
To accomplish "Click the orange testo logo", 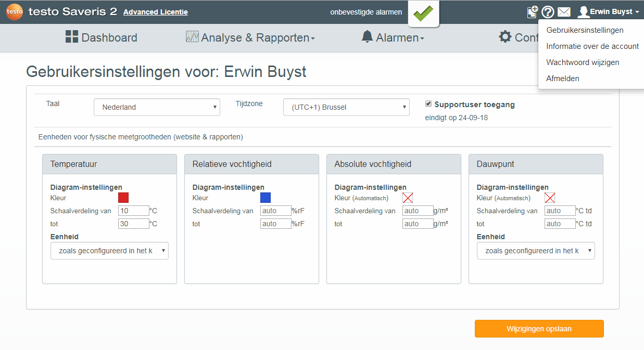I will (x=14, y=12).
